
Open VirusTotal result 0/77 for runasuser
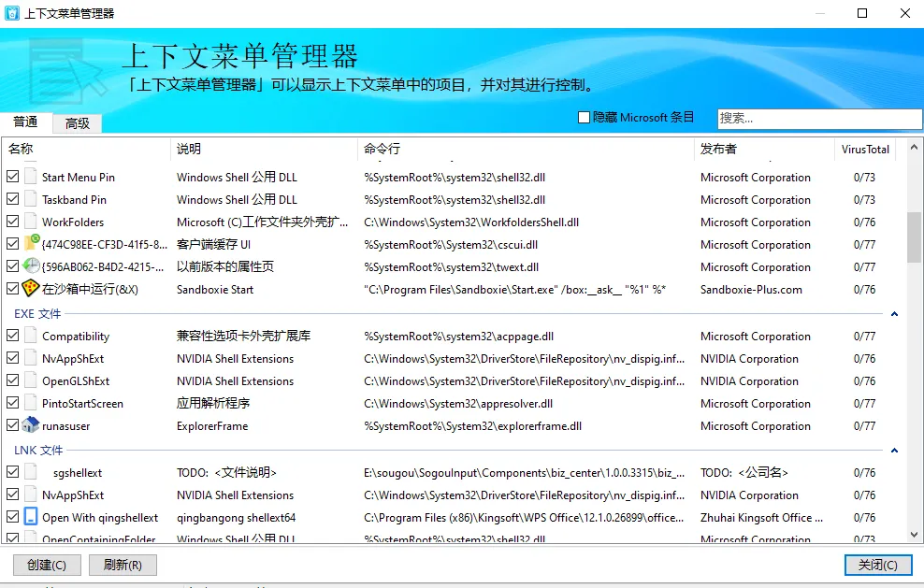coord(864,426)
